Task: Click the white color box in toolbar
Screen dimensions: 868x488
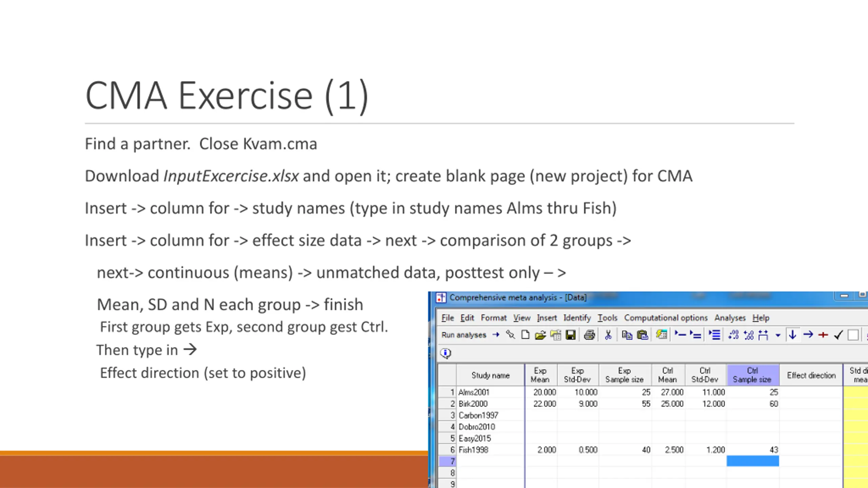Action: point(853,335)
